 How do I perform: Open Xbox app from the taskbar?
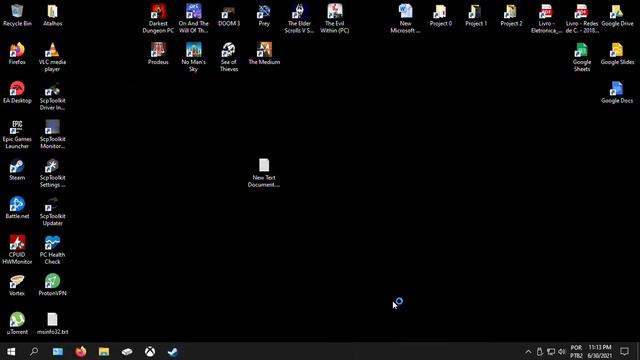(150, 351)
